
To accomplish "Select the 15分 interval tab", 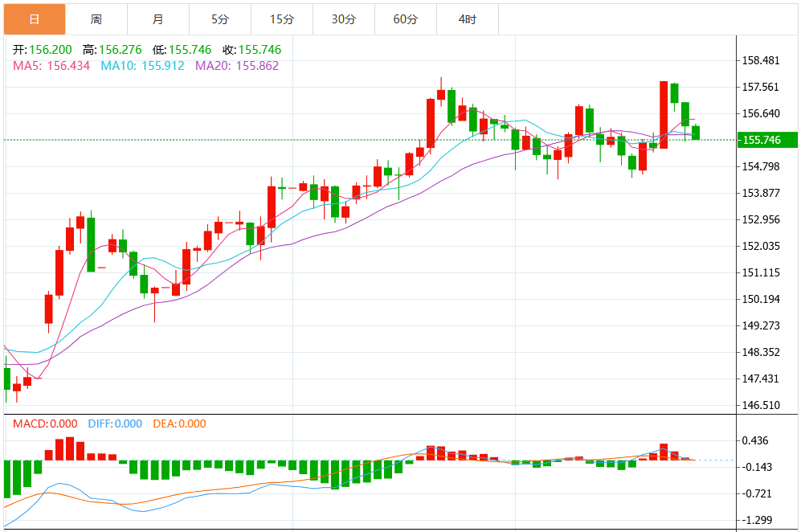I will click(281, 18).
